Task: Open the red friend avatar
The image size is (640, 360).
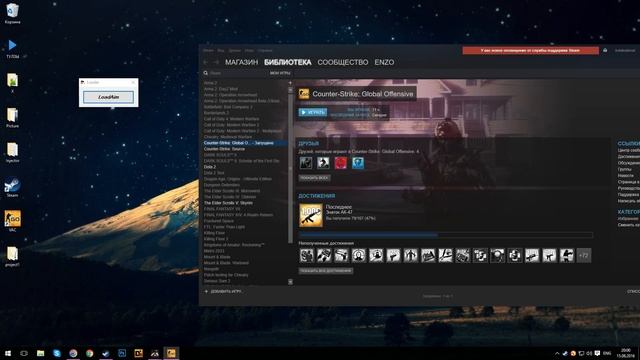Action: (x=341, y=163)
